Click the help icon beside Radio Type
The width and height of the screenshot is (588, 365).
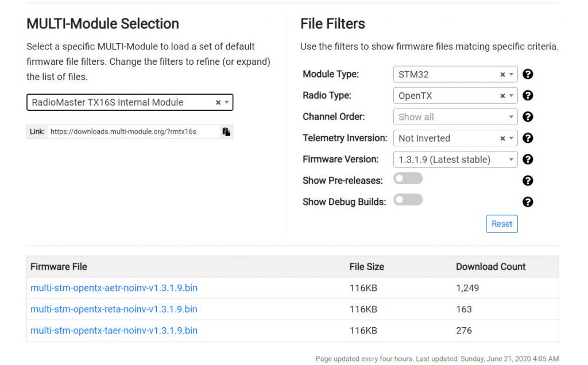pos(528,95)
